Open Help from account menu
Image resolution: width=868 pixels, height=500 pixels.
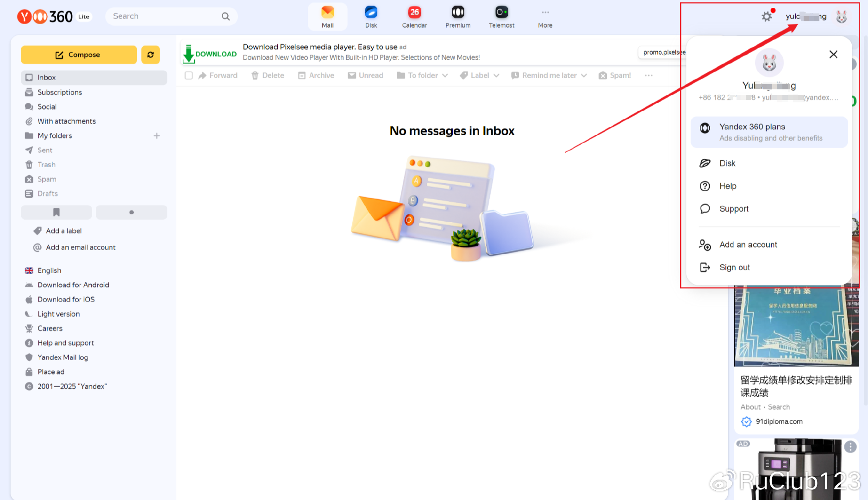(769, 186)
